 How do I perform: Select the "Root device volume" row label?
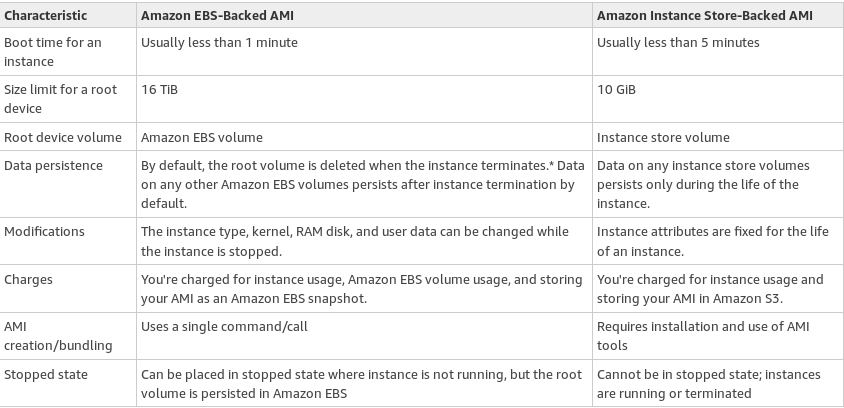[x=63, y=137]
